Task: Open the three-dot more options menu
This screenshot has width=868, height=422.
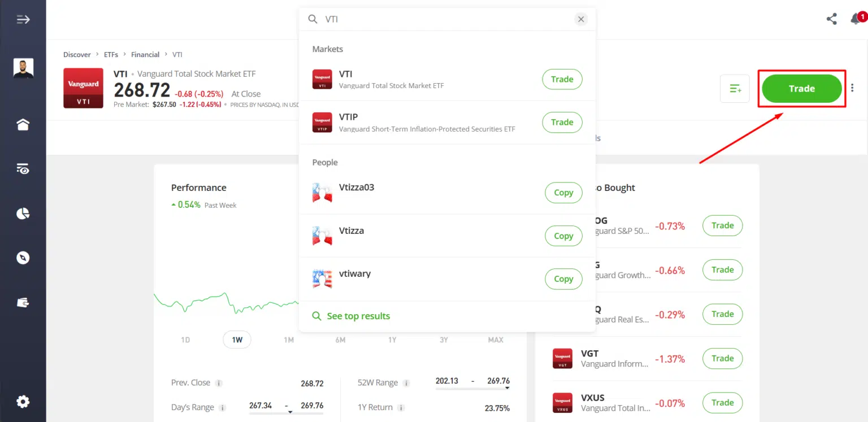Action: pos(852,88)
